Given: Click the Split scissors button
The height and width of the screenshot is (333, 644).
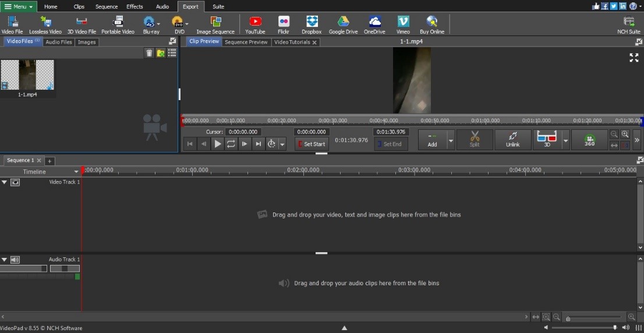Looking at the screenshot, I should pos(475,140).
